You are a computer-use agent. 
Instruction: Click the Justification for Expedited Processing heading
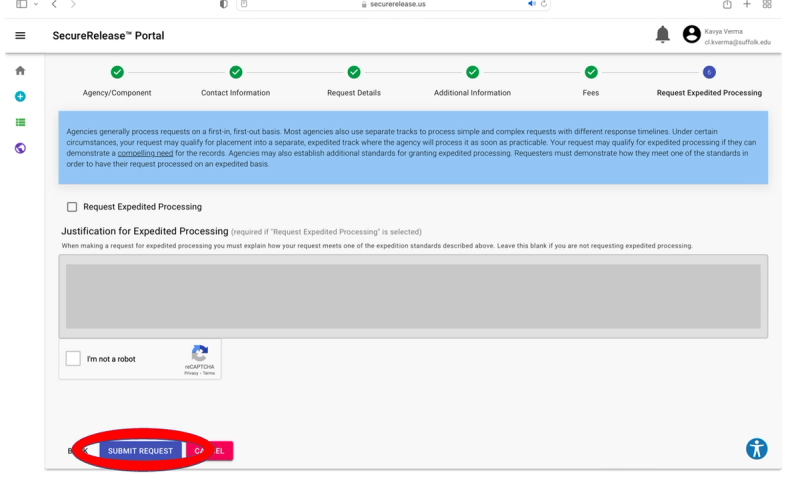click(x=144, y=231)
